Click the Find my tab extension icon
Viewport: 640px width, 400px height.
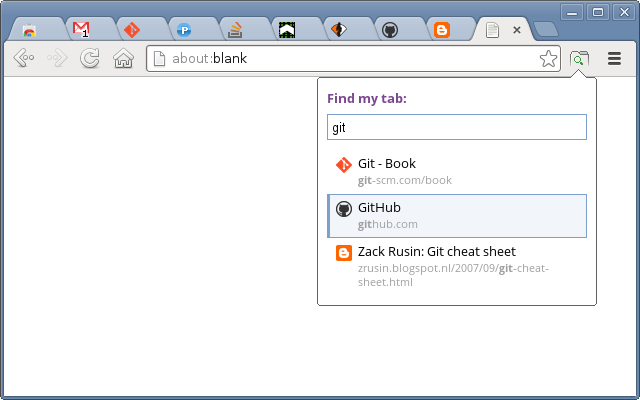(x=579, y=59)
